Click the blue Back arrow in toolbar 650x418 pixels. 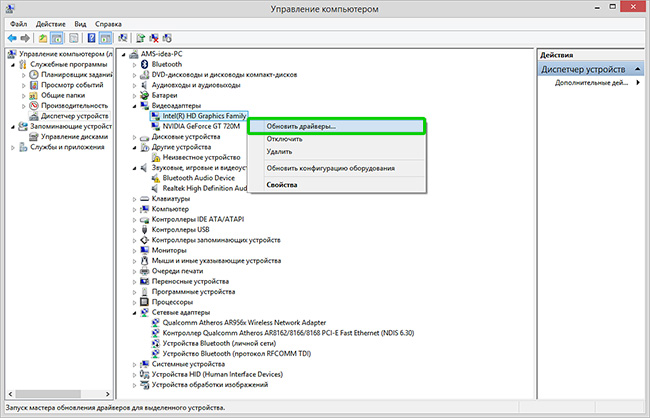click(12, 39)
